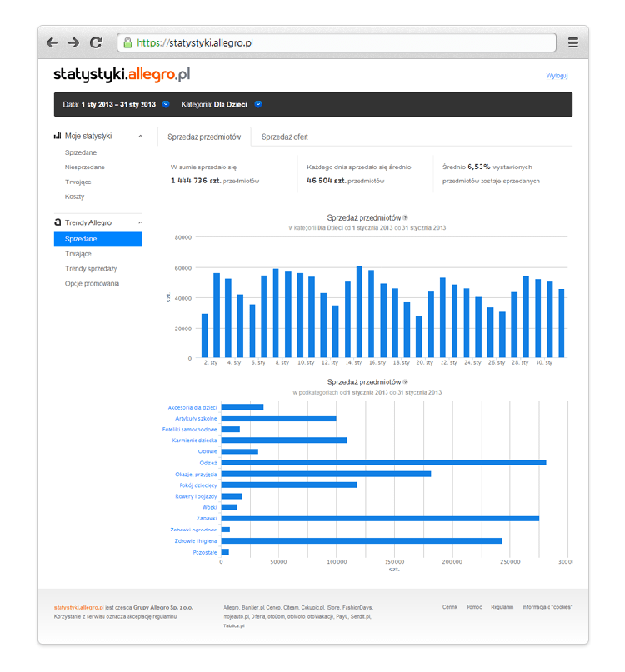
Task: Open the date range dropdown arrow
Action: 166,104
